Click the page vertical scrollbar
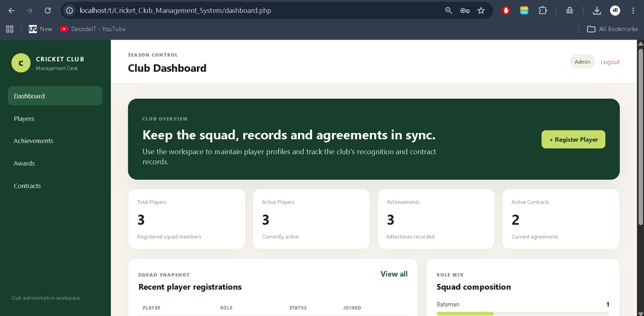This screenshot has height=316, width=644. (640, 137)
